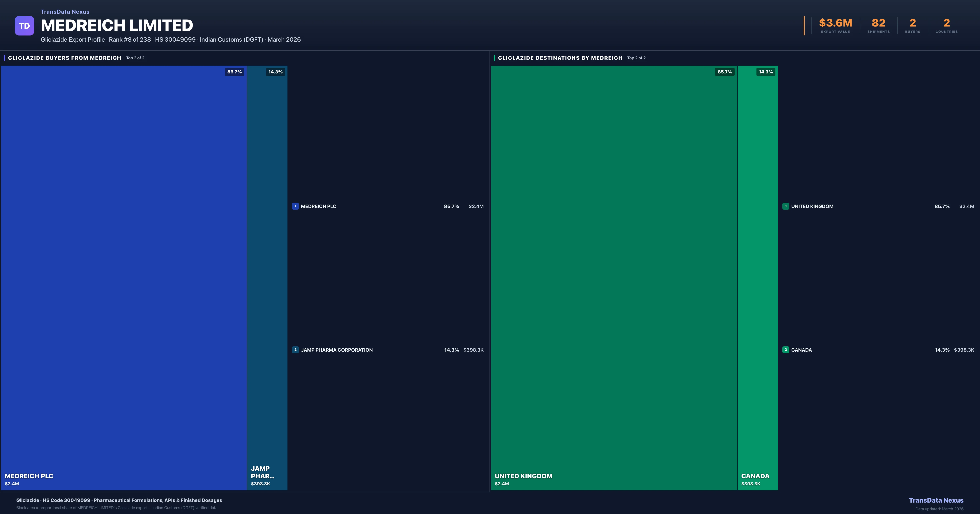Select the green Canada treemap block

tap(757, 278)
